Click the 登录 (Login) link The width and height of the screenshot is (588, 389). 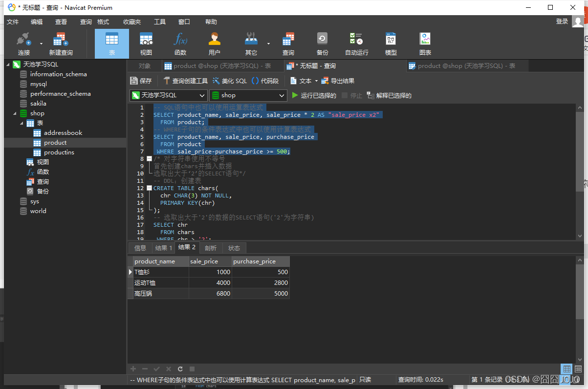click(x=562, y=22)
